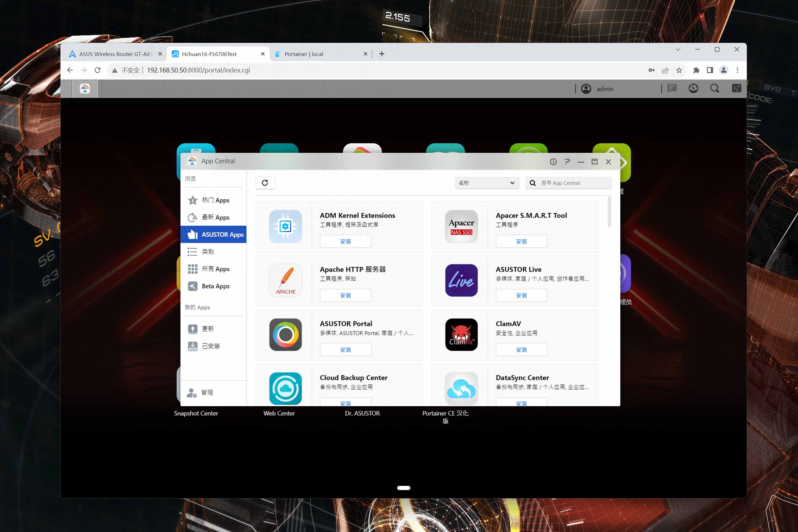
Task: Click the App Central vertical scrollbar
Action: click(609, 212)
